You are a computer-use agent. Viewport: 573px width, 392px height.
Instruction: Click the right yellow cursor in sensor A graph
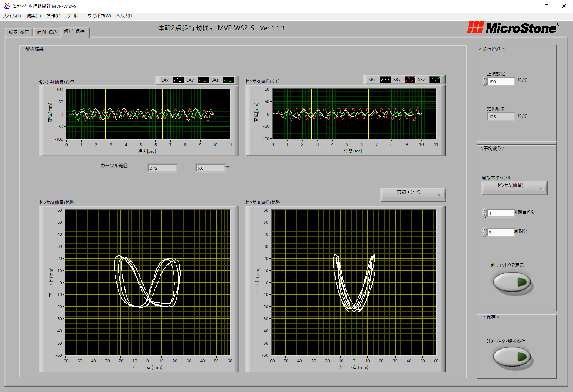coord(162,114)
